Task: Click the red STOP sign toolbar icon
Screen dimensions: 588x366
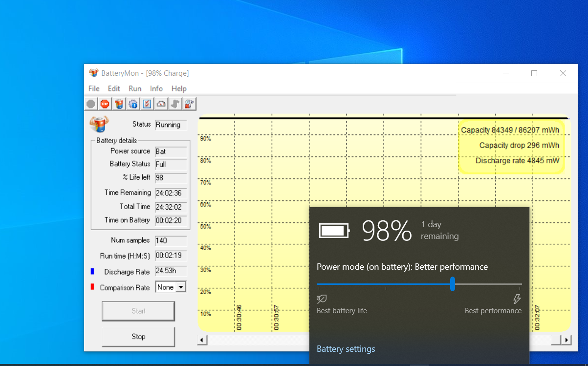Action: (105, 104)
